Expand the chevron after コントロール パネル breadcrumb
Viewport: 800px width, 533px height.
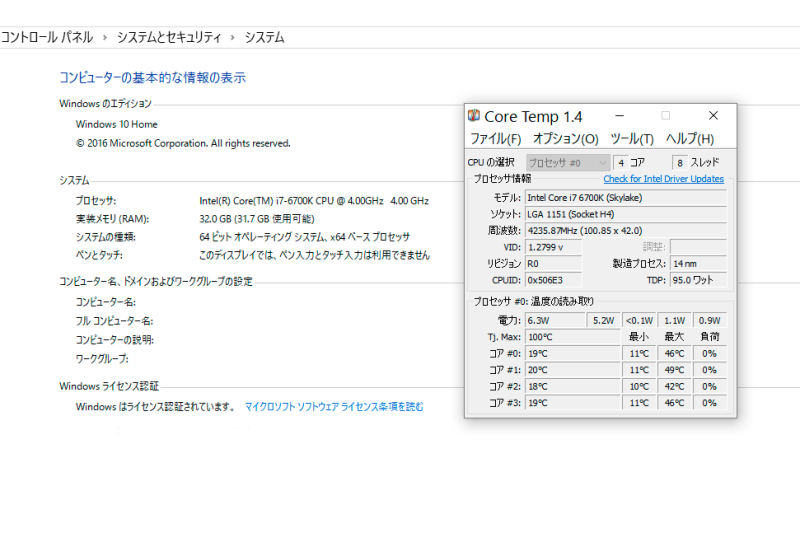coord(105,38)
